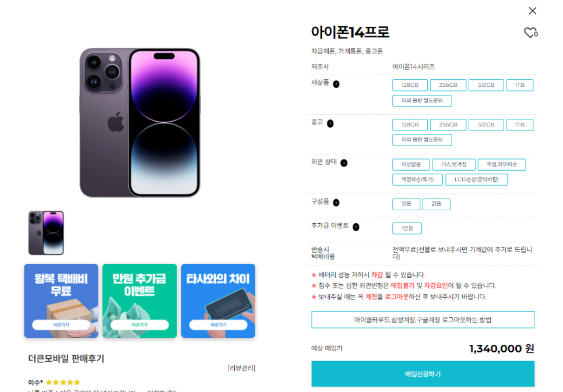Viewport: 563px width, 392px height.
Task: Select 있음 for 구성품
Action: (x=406, y=204)
